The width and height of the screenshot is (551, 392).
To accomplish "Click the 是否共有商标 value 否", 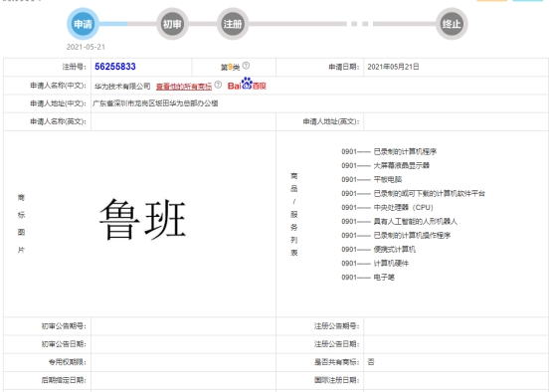I will tap(371, 362).
